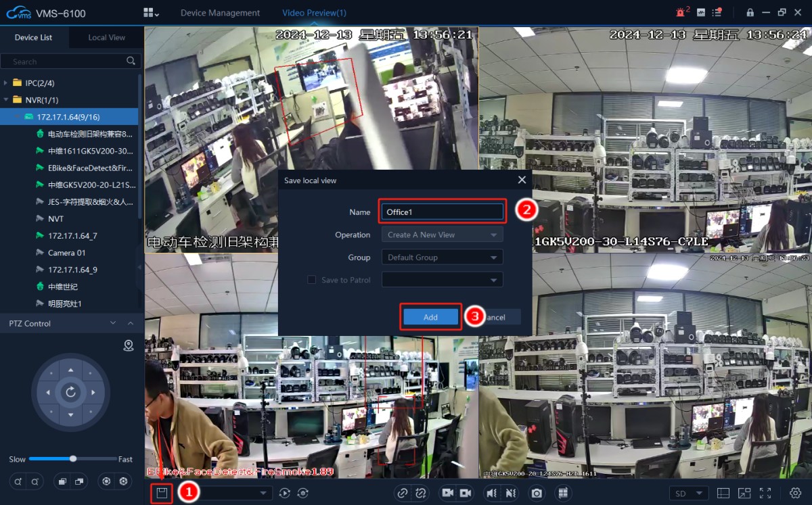
Task: Take a snapshot with the camera icon
Action: point(537,494)
